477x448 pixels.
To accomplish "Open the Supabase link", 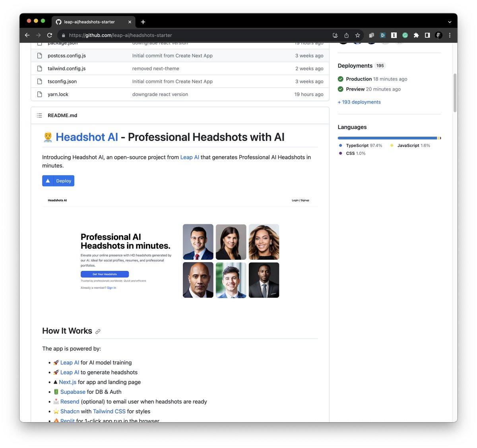I will [x=73, y=392].
